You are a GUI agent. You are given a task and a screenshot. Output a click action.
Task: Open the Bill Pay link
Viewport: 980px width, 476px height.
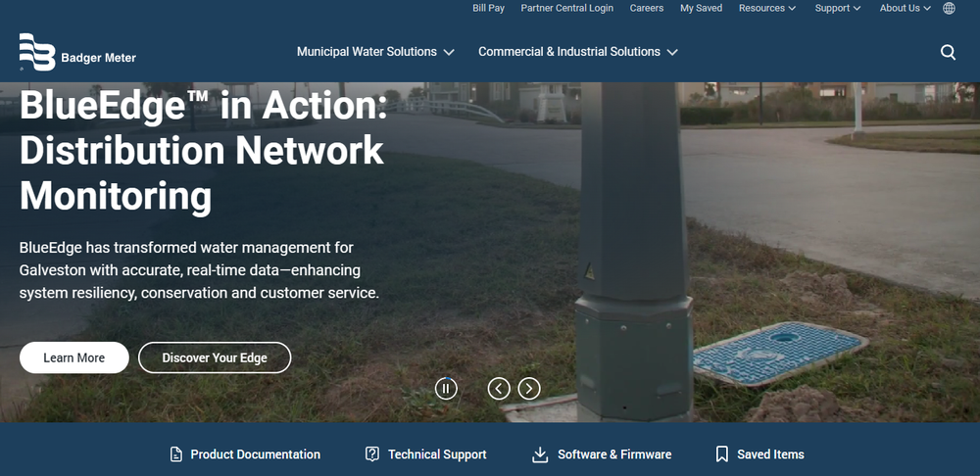pos(488,8)
